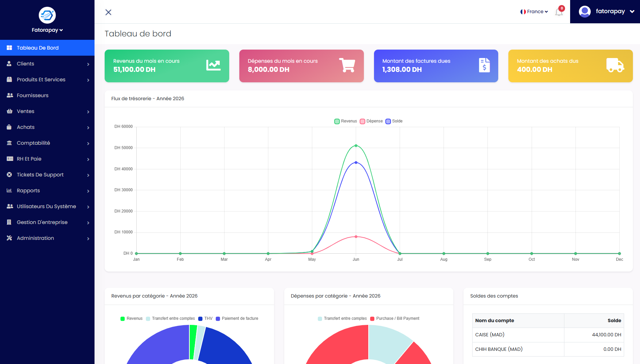Open Dépenses du mois en cours card
The width and height of the screenshot is (640, 364).
tap(301, 66)
